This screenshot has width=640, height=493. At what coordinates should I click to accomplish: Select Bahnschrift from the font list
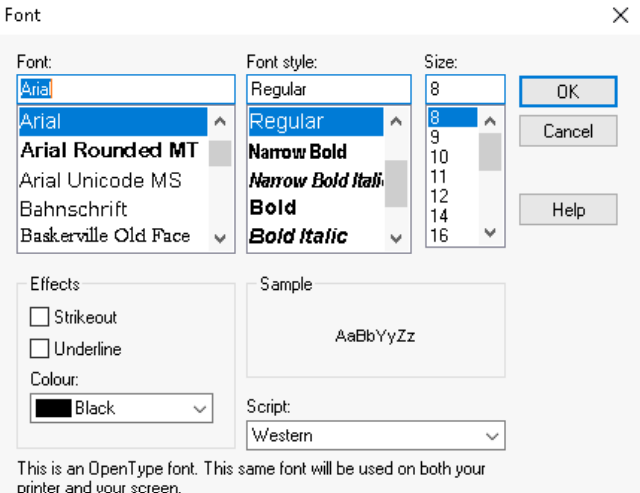point(73,209)
